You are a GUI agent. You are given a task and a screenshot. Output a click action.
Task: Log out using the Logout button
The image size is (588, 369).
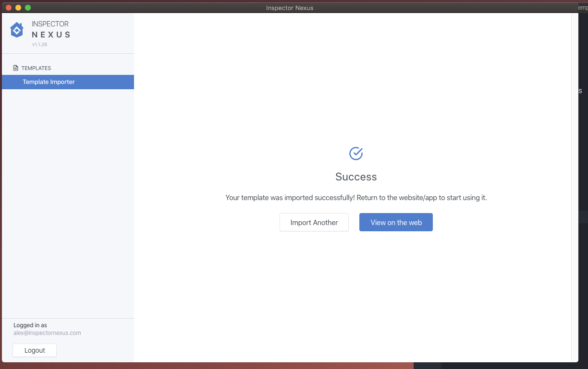(35, 350)
